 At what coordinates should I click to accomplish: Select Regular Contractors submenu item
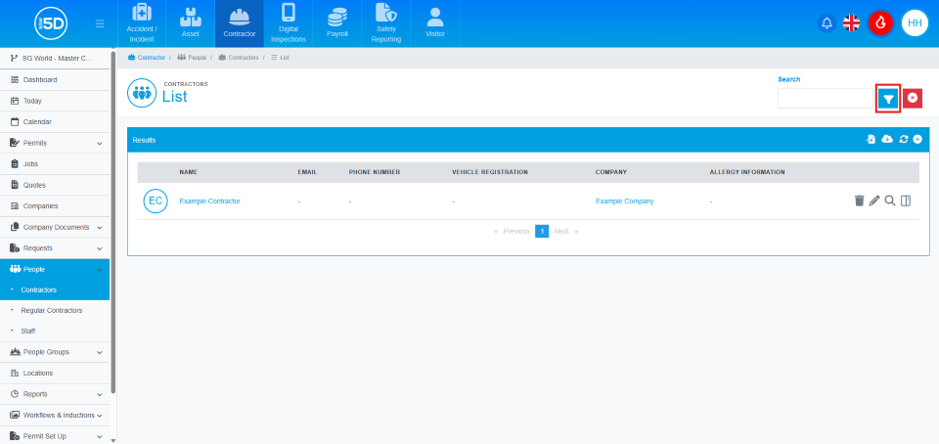tap(54, 310)
